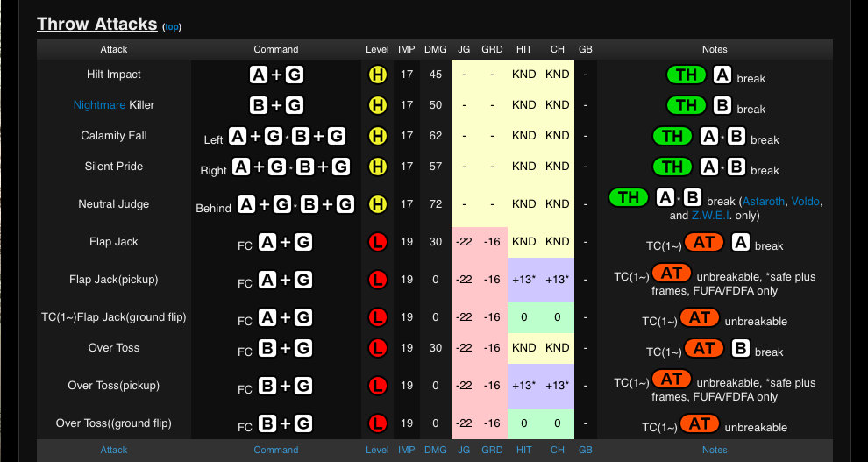
Task: Click the orange AT badge in Over Toss row
Action: pyautogui.click(x=704, y=349)
